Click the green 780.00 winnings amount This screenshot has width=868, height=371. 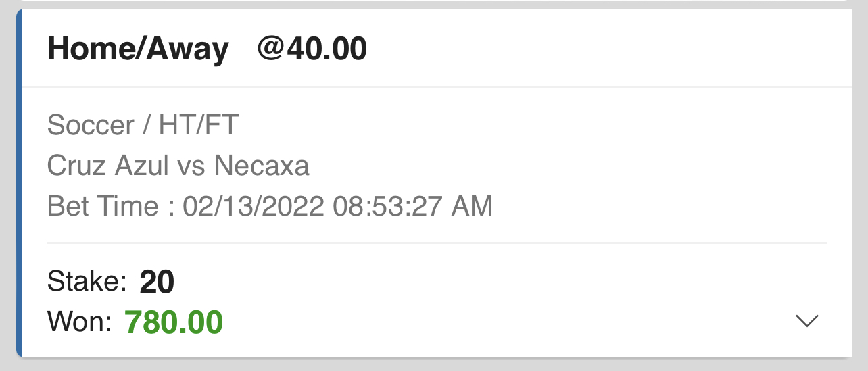174,322
